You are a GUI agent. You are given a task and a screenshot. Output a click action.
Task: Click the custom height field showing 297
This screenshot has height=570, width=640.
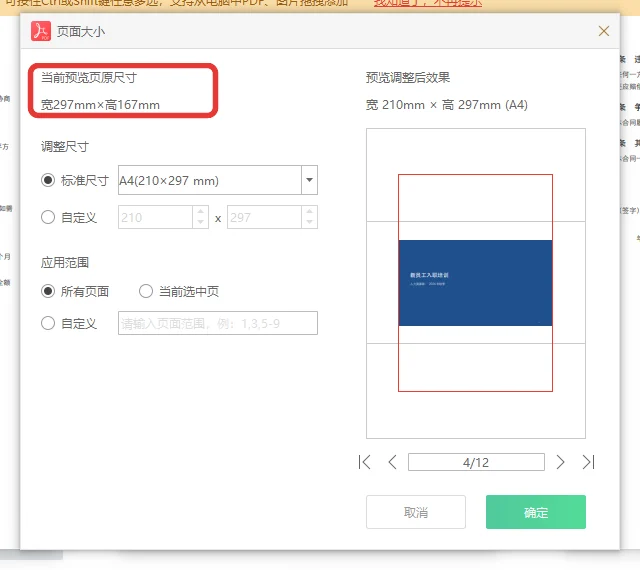pyautogui.click(x=264, y=217)
